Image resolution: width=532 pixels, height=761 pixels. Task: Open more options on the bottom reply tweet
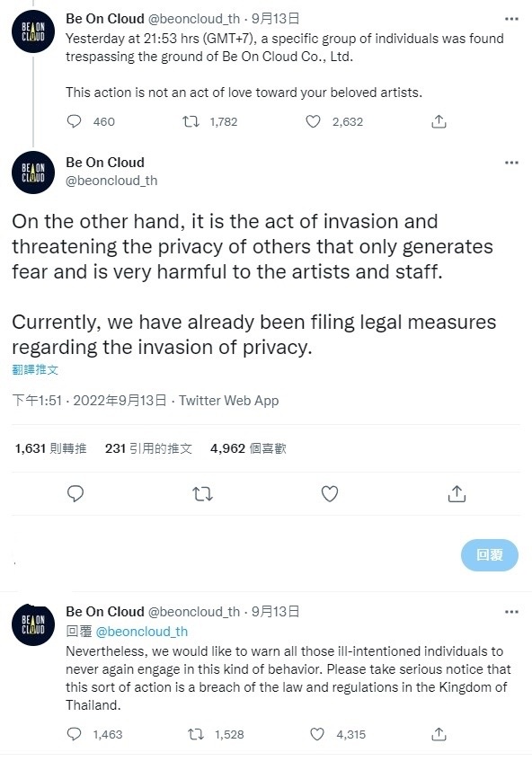[511, 612]
